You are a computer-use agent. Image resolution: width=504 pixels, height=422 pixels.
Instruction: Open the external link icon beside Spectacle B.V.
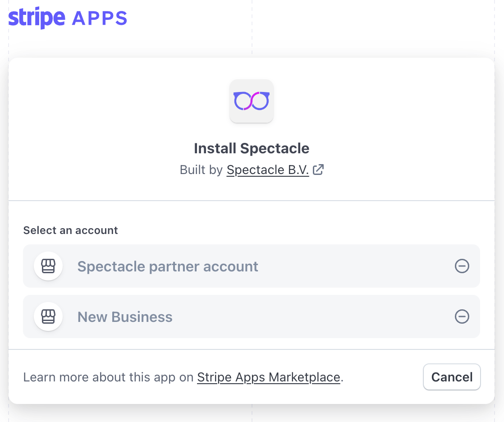tap(319, 170)
